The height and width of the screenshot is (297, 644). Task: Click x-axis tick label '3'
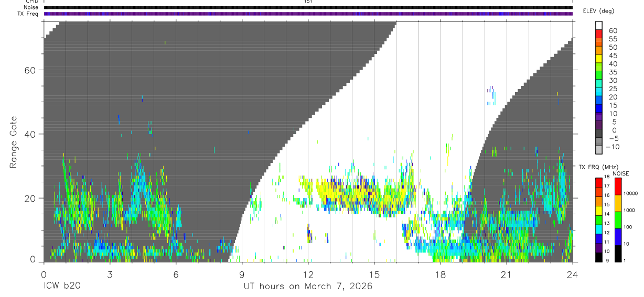pos(110,274)
